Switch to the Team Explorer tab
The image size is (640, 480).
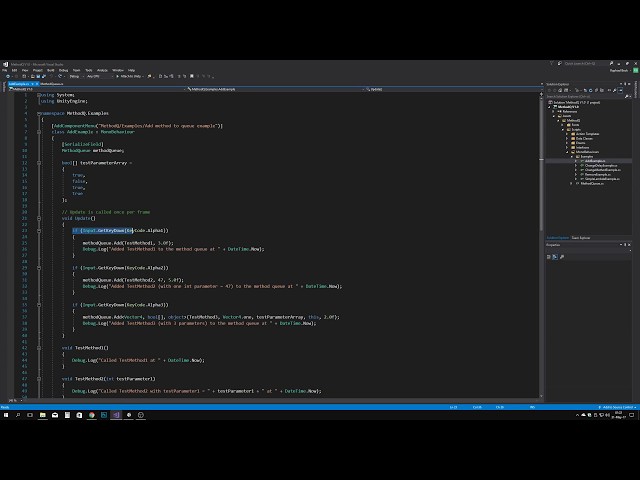[580, 238]
